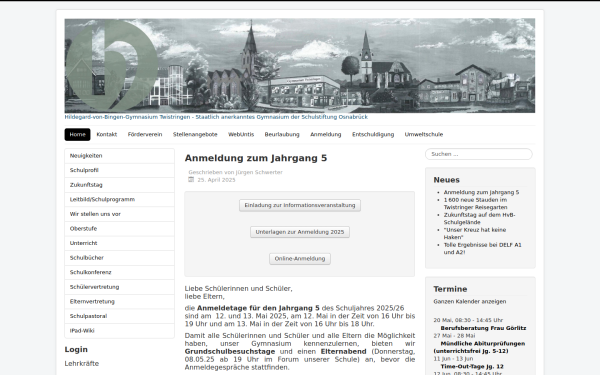Image resolution: width=600 pixels, height=375 pixels.
Task: Select Schulkonferenz in the sidebar
Action: pos(119,272)
